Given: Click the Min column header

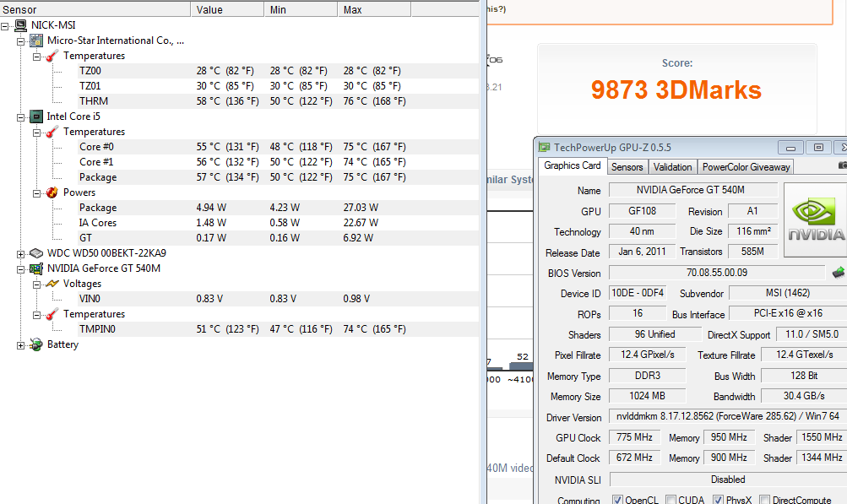Looking at the screenshot, I should click(301, 9).
